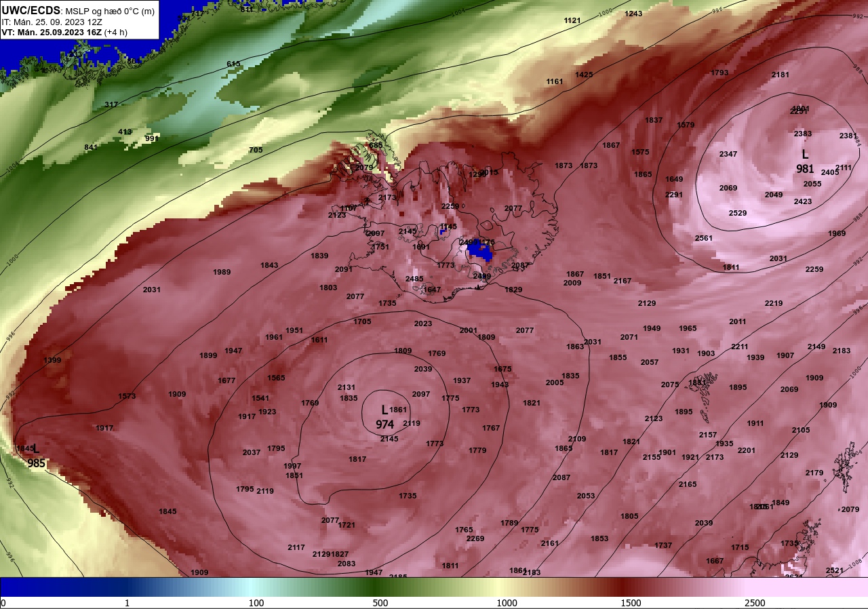The height and width of the screenshot is (609, 868).
Task: Click the height value 2131
Action: [x=347, y=387]
